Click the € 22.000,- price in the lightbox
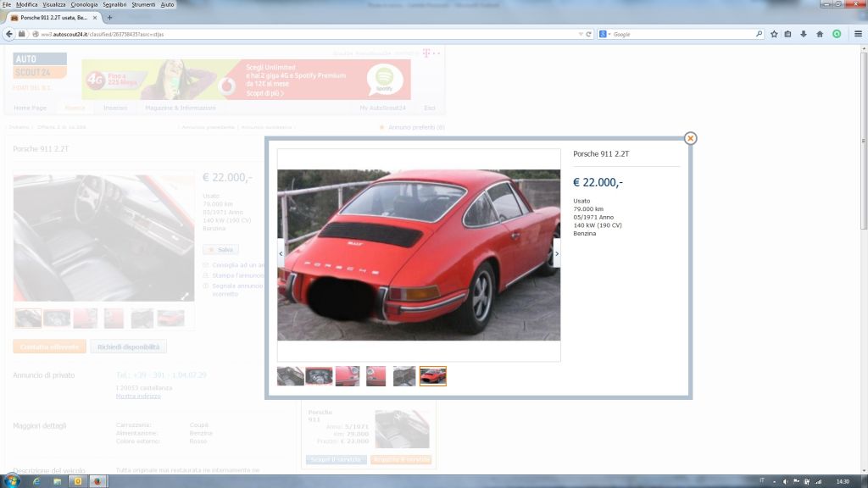Screen dimensions: 868x488 point(598,183)
